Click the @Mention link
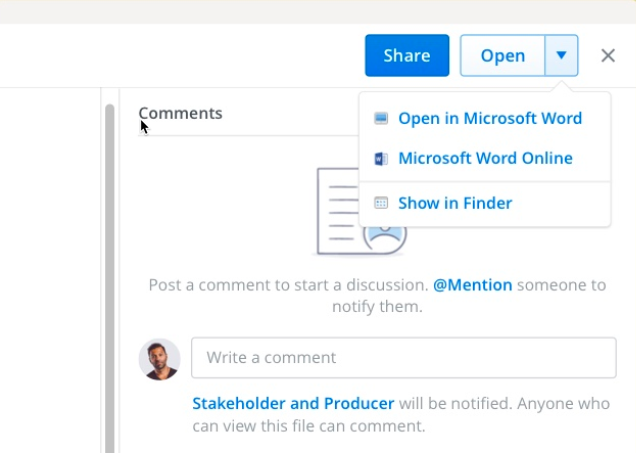The image size is (636, 457). pos(473,285)
